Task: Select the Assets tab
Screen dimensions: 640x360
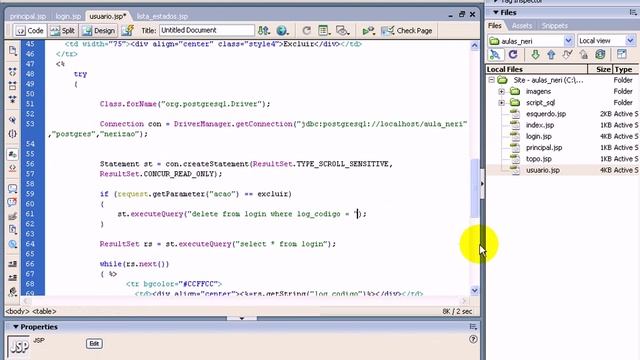Action: [x=522, y=26]
